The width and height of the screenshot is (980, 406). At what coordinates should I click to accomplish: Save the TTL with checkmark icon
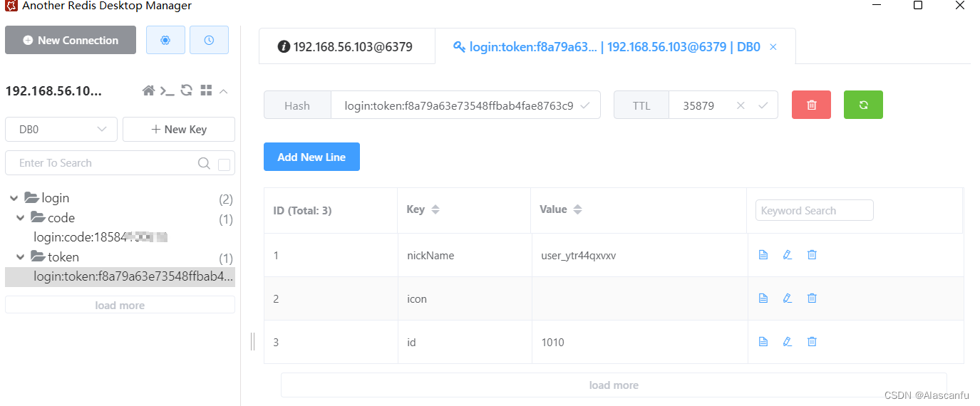pos(763,105)
